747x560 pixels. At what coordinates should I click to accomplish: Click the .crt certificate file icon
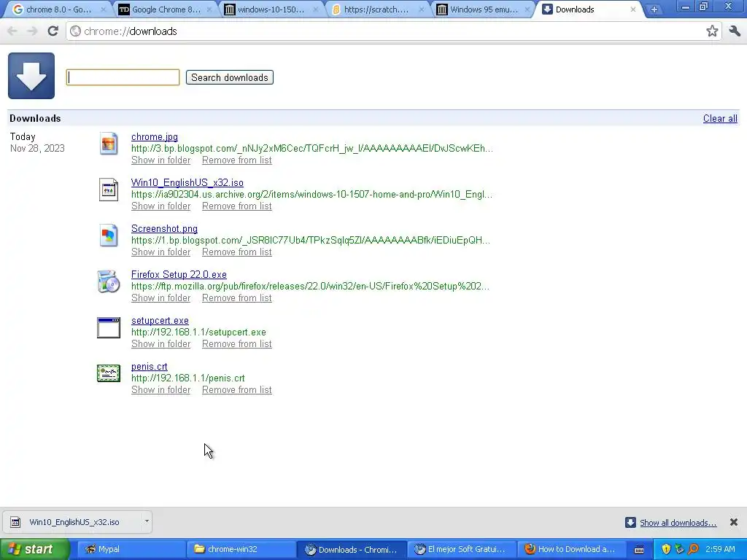click(x=109, y=373)
